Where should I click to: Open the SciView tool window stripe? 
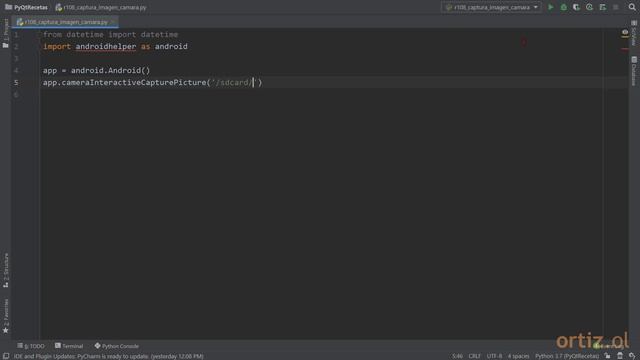[634, 33]
